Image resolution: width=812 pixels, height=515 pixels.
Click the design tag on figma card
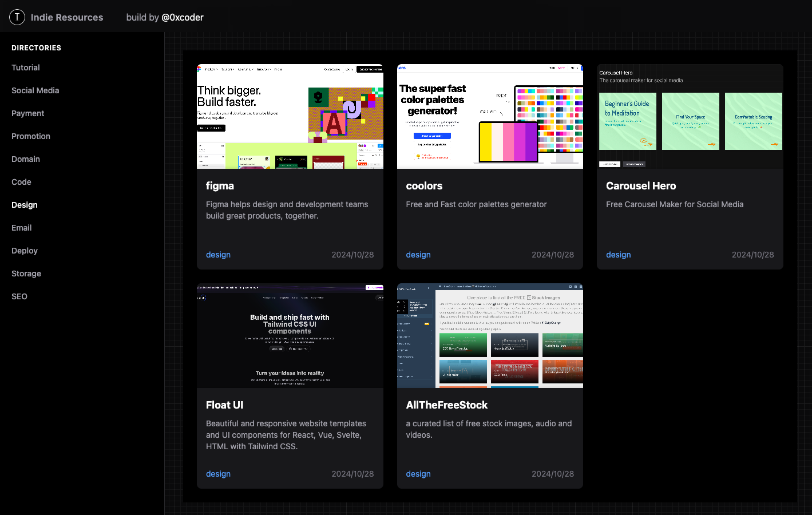218,255
